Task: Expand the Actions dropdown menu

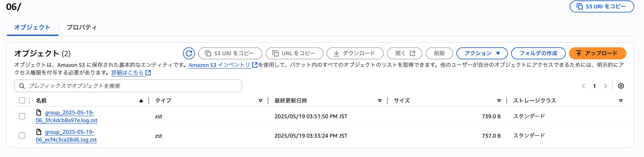Action: (x=482, y=53)
